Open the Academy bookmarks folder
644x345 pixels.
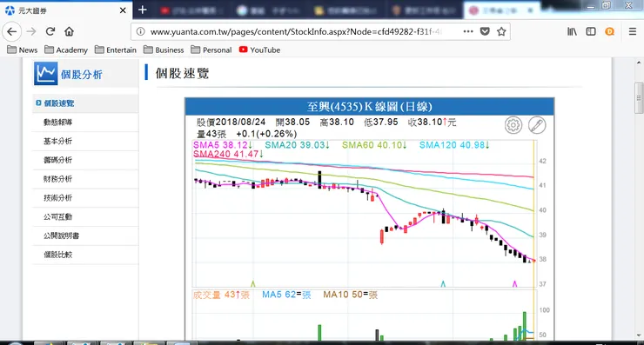[x=66, y=50]
